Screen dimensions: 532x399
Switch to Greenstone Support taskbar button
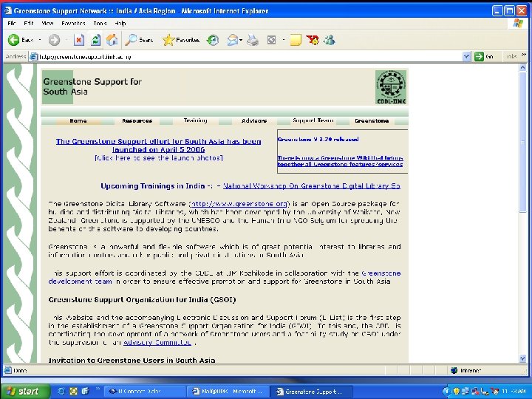pyautogui.click(x=312, y=391)
